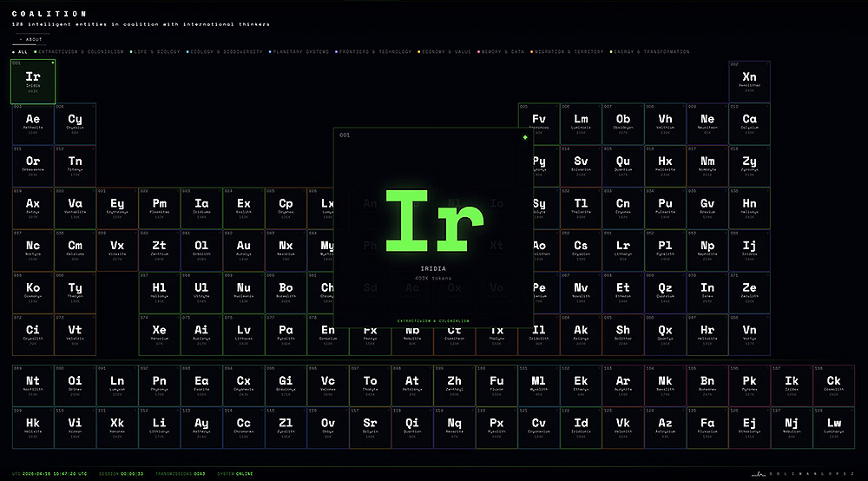Open the Nt tile in lower block
This screenshot has width=868, height=481.
pyautogui.click(x=33, y=385)
